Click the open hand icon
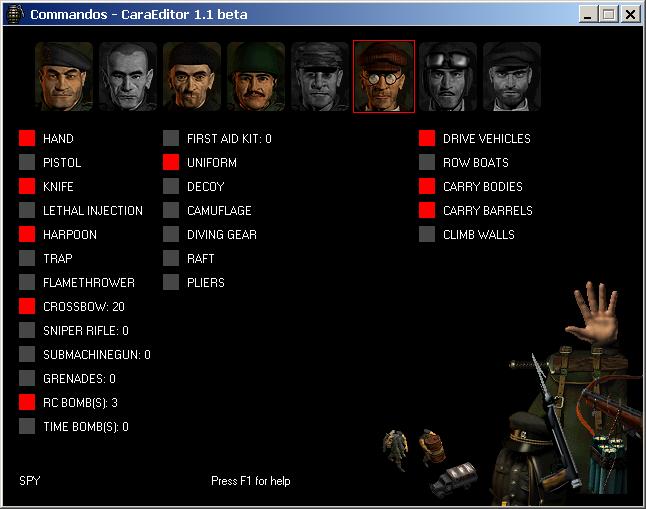 coord(593,313)
